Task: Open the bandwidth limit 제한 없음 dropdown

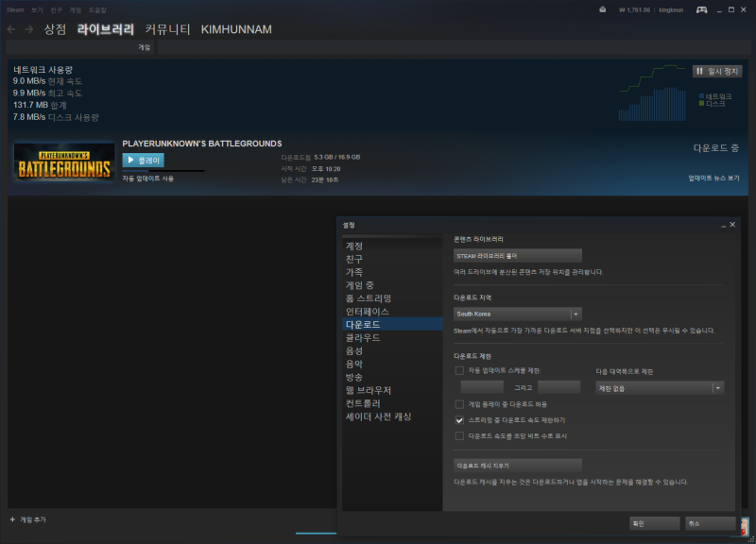Action: (x=660, y=388)
